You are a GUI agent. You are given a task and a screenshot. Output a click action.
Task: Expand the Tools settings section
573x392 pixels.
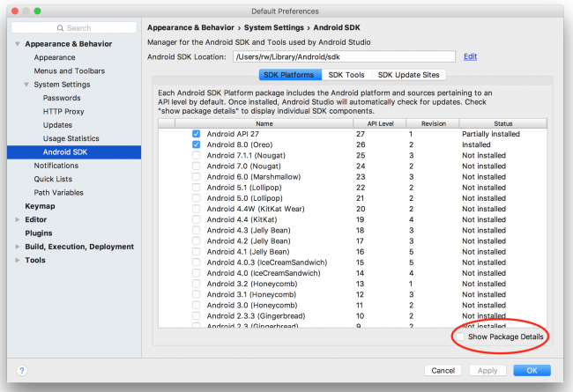[x=19, y=261]
